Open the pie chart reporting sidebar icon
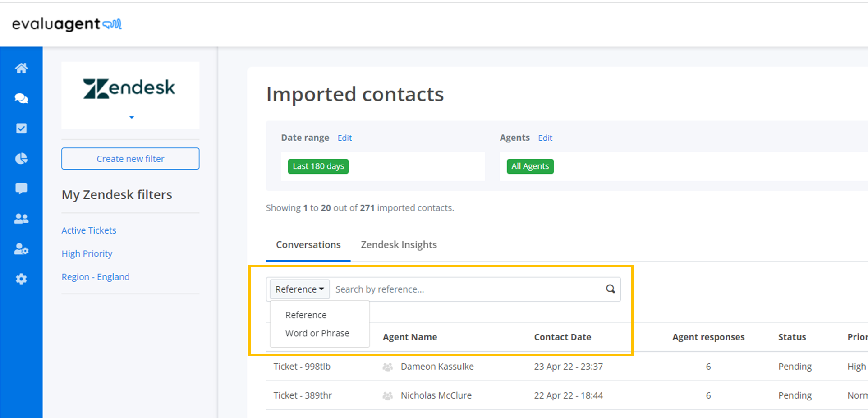The image size is (868, 418). point(21,158)
